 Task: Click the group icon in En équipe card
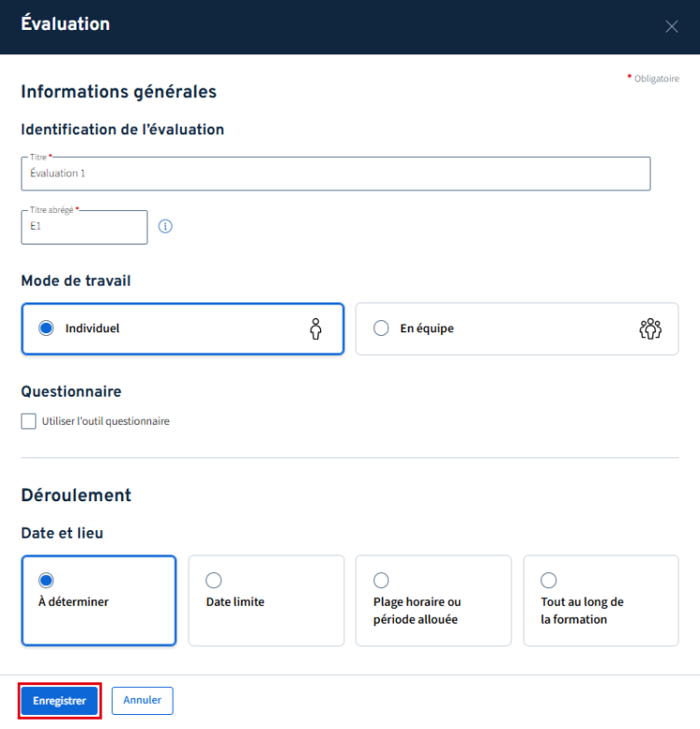click(650, 329)
